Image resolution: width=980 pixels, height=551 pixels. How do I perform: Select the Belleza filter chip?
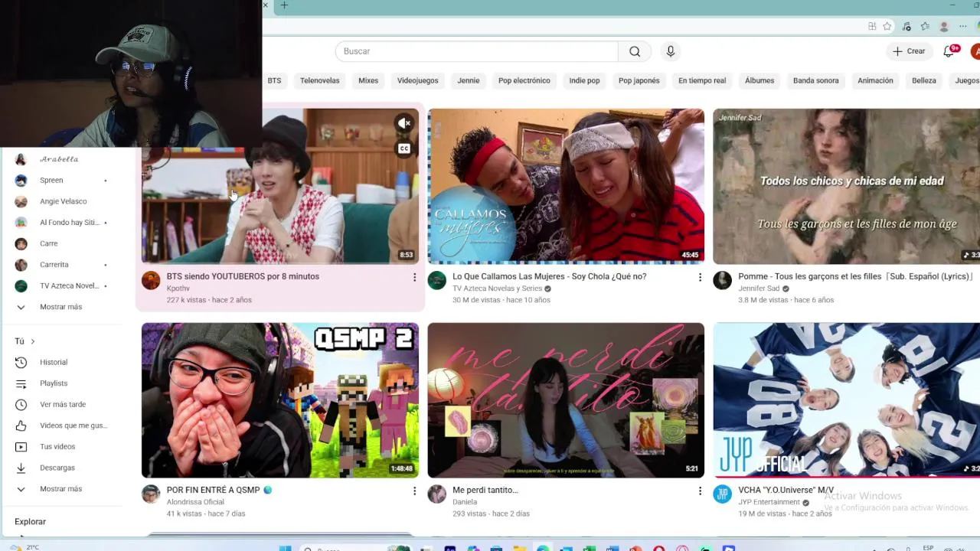click(924, 80)
